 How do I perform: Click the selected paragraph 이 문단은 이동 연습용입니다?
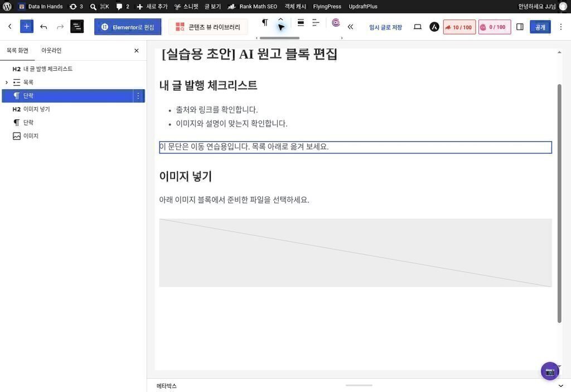[355, 147]
